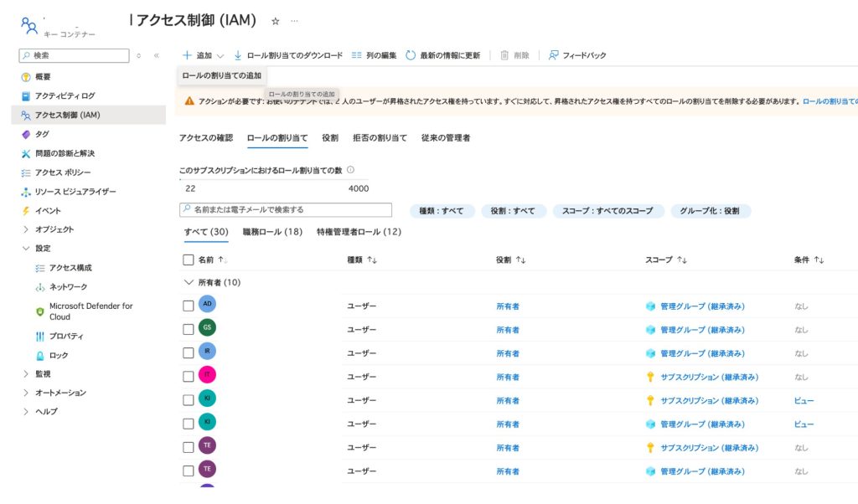Select all rows with header checkbox
The height and width of the screenshot is (504, 858).
188,260
